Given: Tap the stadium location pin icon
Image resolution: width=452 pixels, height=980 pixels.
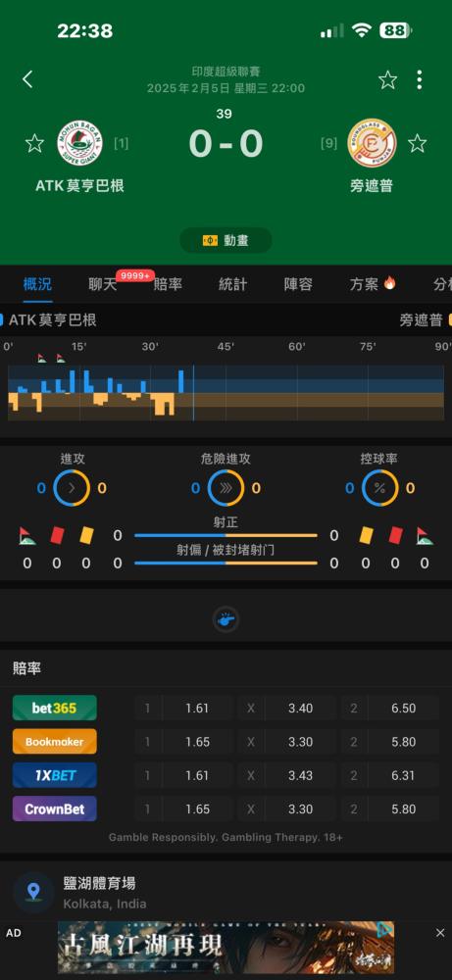Looking at the screenshot, I should (33, 892).
